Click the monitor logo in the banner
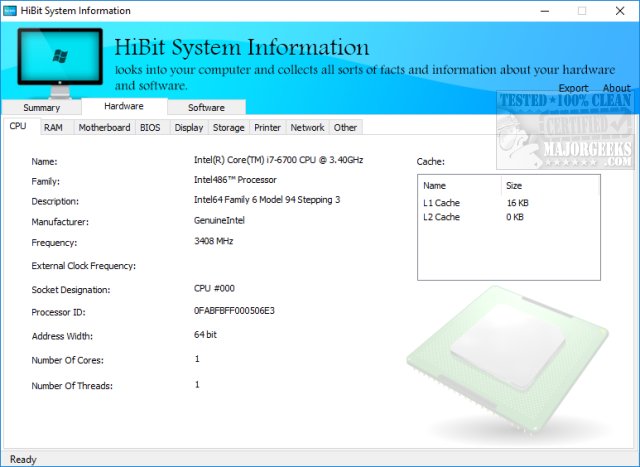The width and height of the screenshot is (640, 467). pyautogui.click(x=60, y=62)
